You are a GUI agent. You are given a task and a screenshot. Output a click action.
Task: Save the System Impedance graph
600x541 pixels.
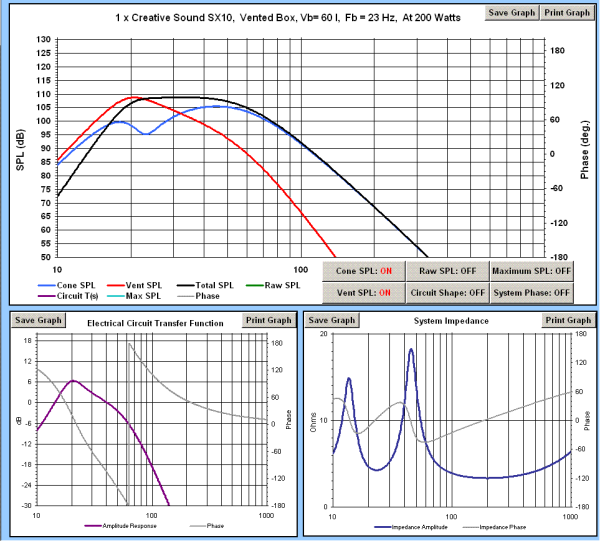coord(332,320)
